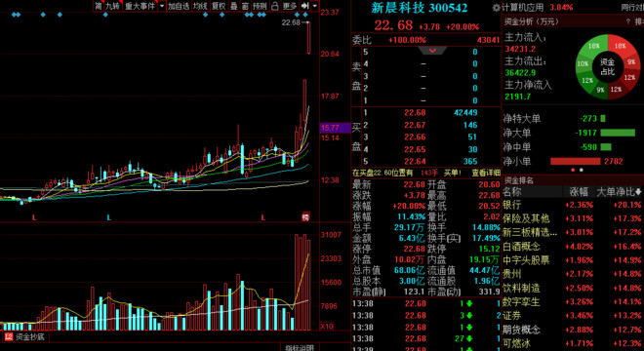Collapse sell orders with red chevron
The height and width of the screenshot is (351, 644).
432,51
